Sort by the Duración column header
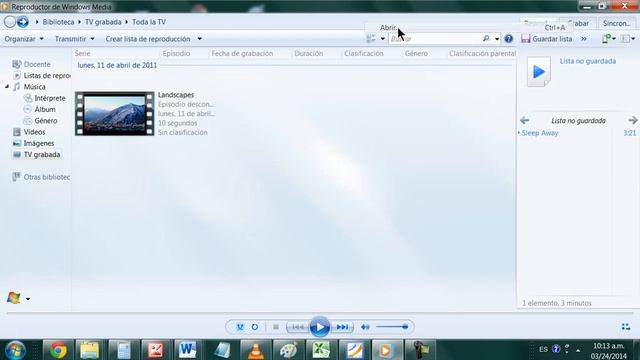640x360 pixels. click(309, 53)
